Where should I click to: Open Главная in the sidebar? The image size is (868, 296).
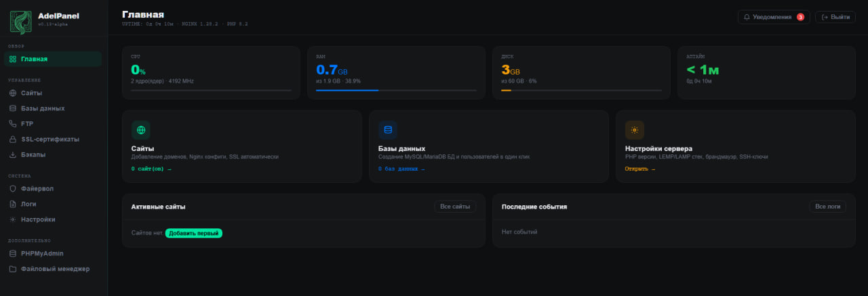[34, 59]
